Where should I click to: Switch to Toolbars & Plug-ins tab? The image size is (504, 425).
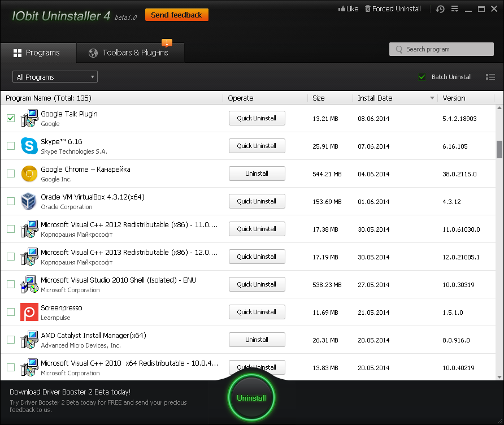click(130, 53)
